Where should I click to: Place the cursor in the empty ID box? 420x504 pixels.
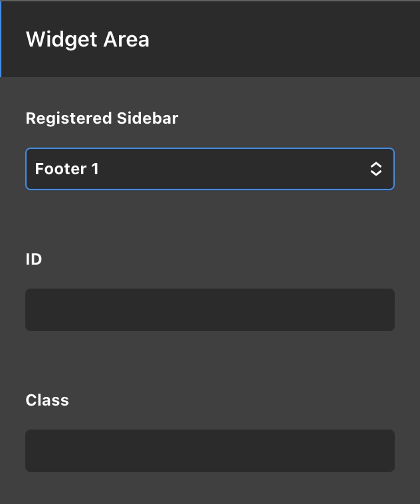coord(133,310)
